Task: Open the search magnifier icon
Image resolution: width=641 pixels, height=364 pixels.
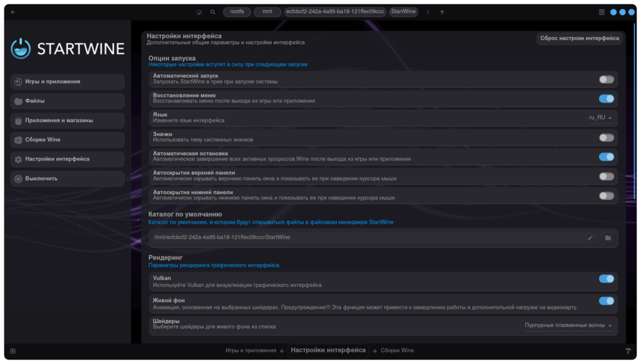Action: [213, 13]
